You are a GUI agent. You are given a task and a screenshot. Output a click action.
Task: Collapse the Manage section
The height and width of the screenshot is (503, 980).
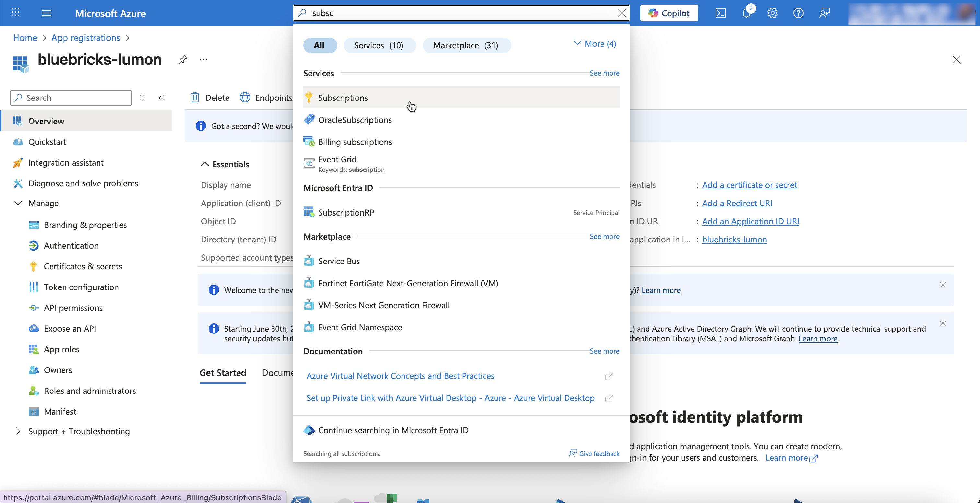pyautogui.click(x=18, y=203)
